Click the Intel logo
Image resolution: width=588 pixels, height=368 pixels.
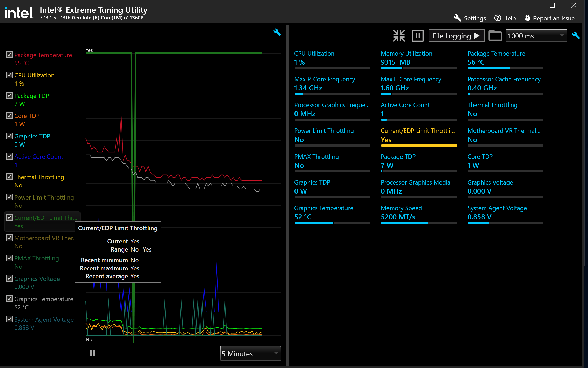[19, 13]
